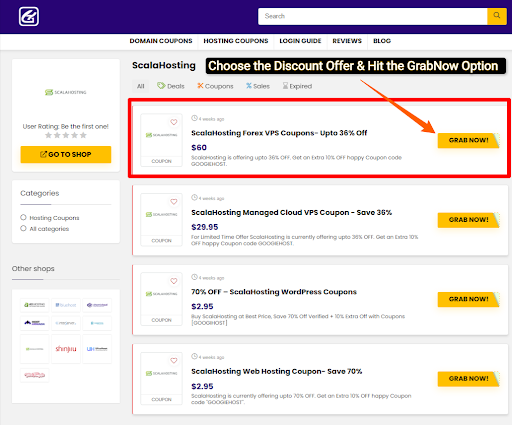Rate with the fifth star
This screenshot has height=425, width=512.
83,135
